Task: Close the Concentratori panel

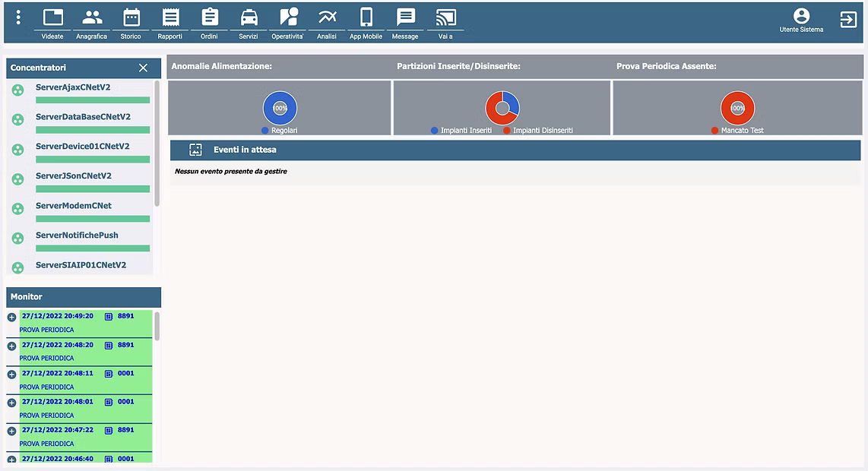Action: pyautogui.click(x=143, y=68)
